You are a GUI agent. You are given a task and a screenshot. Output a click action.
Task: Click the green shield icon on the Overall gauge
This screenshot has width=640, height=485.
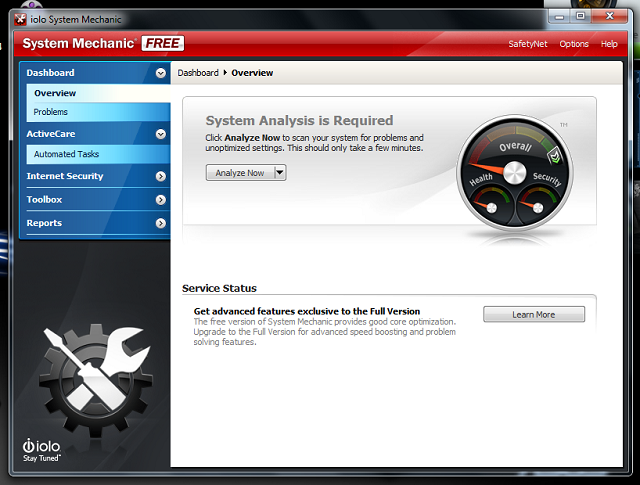554,157
